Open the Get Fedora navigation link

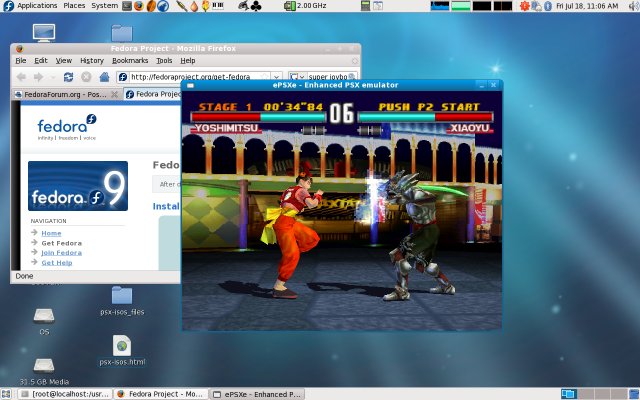(62, 243)
